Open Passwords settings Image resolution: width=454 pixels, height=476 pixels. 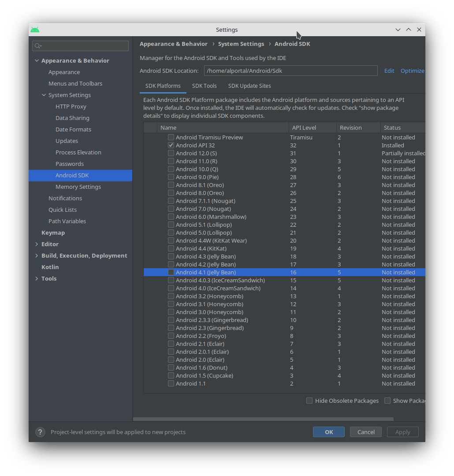pyautogui.click(x=70, y=164)
